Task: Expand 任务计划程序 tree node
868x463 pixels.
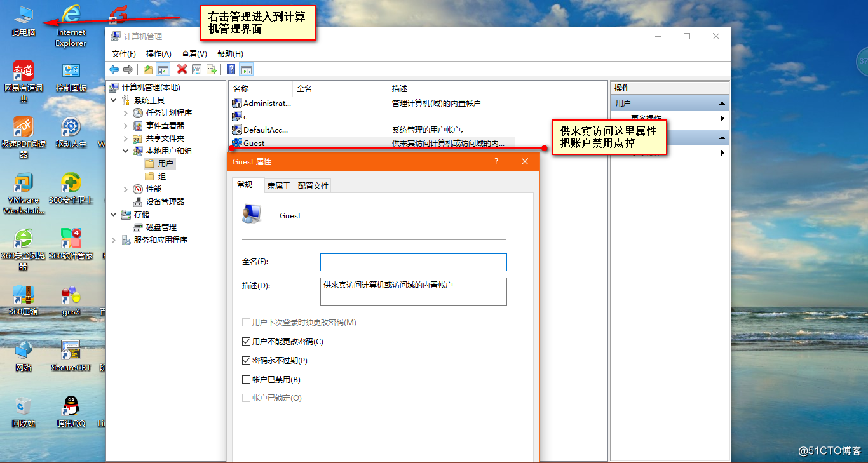Action: coord(126,113)
